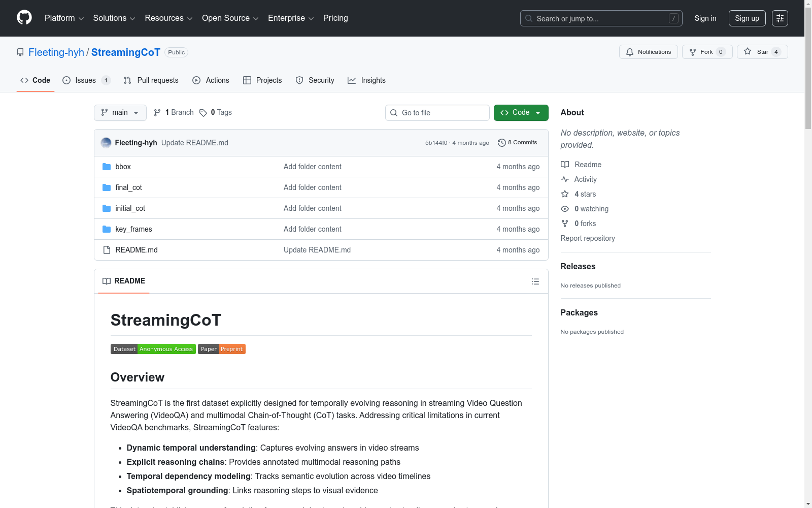The image size is (812, 508).
Task: Click the initial_cot folder icon
Action: [107, 208]
